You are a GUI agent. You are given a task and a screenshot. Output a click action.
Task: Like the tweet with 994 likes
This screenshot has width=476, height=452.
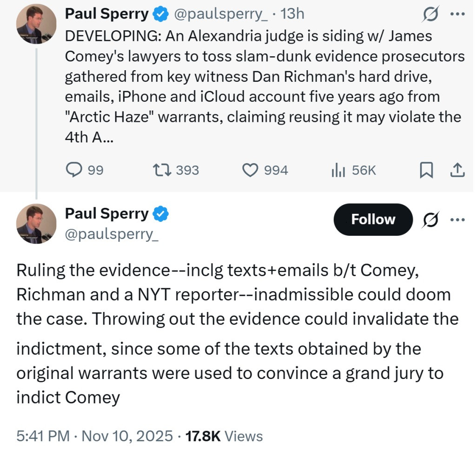coord(251,171)
